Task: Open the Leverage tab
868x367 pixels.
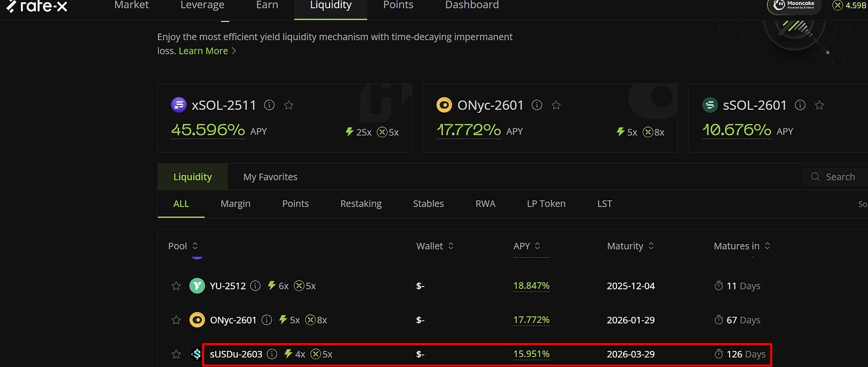Action: point(202,5)
